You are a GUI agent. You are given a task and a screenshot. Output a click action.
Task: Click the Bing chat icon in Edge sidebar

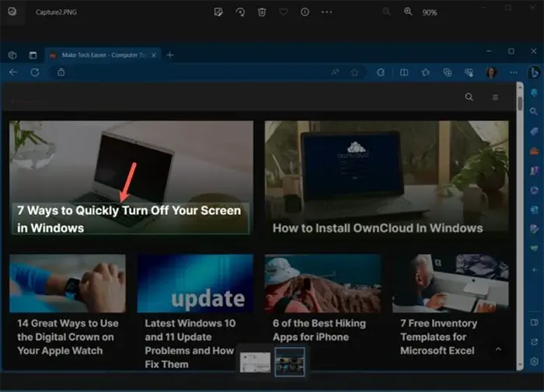(534, 72)
